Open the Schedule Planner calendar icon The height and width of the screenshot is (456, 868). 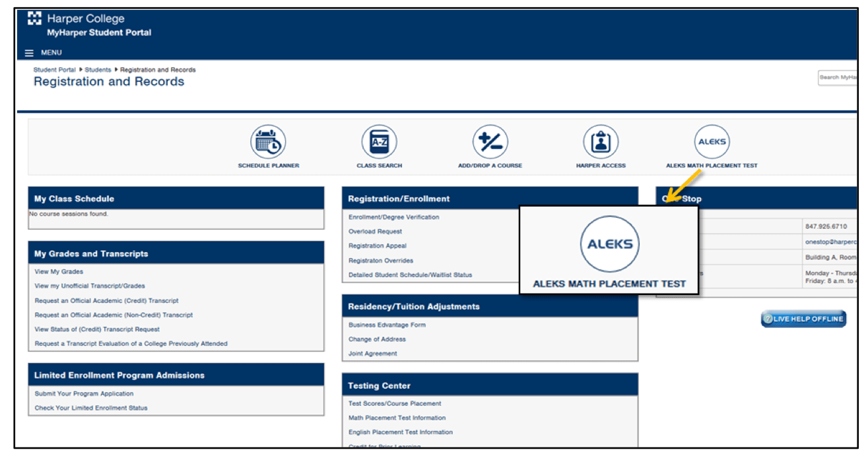tap(268, 142)
